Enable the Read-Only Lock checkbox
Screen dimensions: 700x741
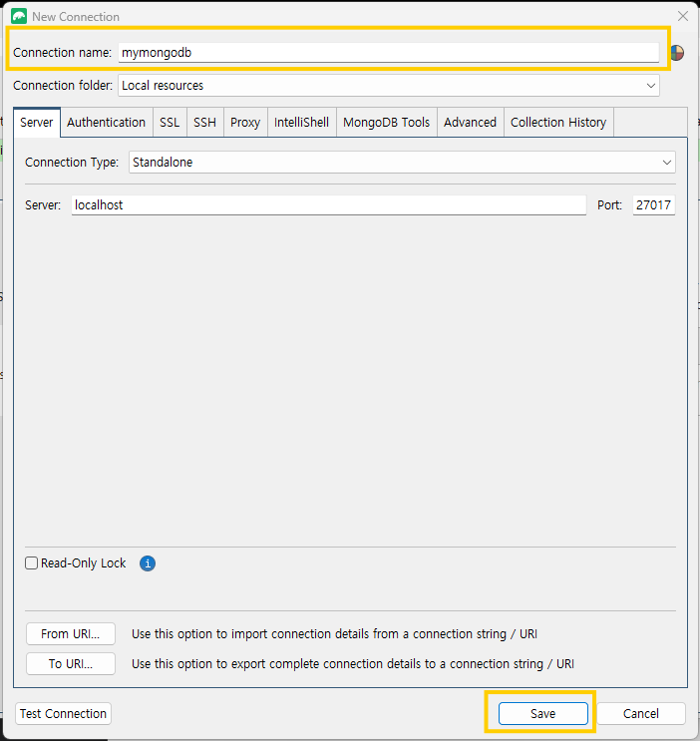pos(31,563)
